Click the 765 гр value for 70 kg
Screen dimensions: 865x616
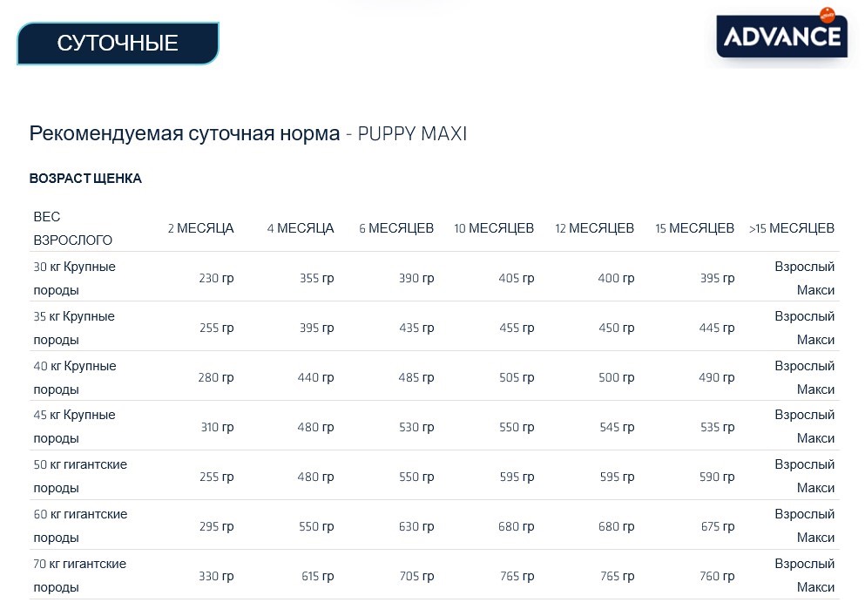[x=517, y=576]
